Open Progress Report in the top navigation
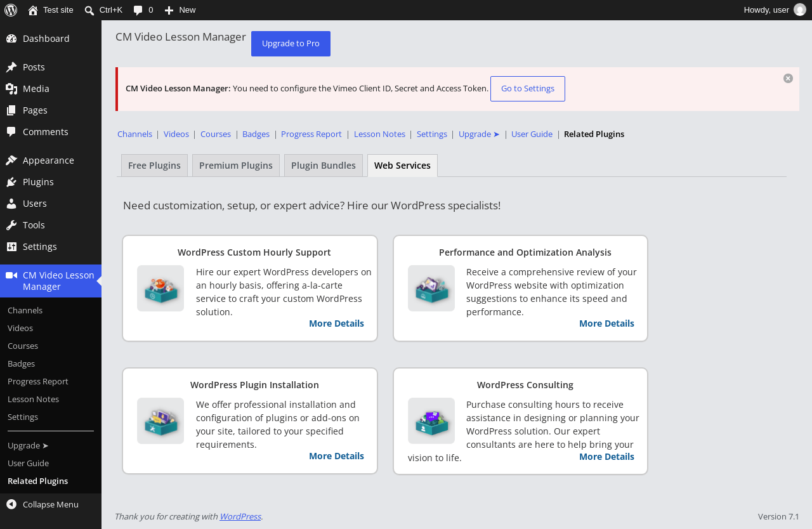 point(311,134)
